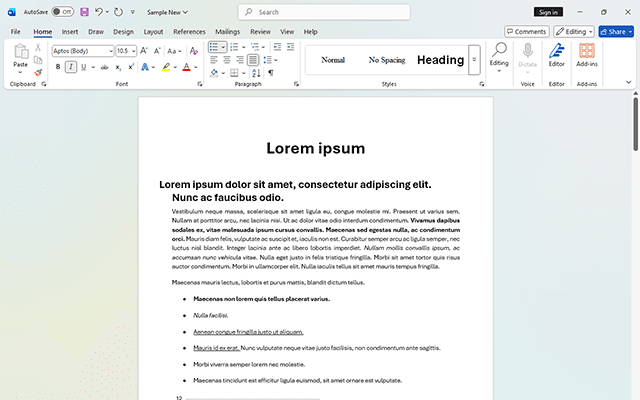The width and height of the screenshot is (640, 400).
Task: Apply numbered list formatting
Action: (x=234, y=47)
